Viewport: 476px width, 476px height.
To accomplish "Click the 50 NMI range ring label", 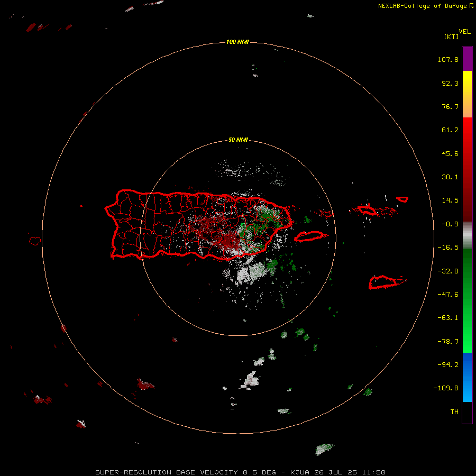I will (x=238, y=140).
